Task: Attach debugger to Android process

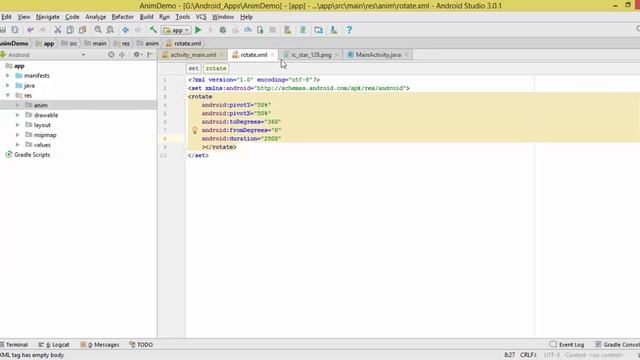Action: click(x=260, y=30)
